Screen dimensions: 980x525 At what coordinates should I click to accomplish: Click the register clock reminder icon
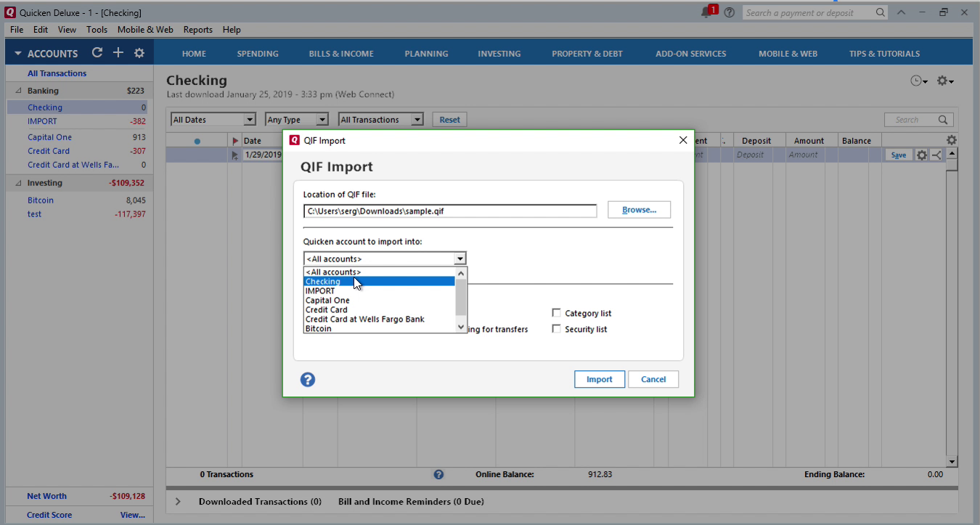pyautogui.click(x=918, y=81)
